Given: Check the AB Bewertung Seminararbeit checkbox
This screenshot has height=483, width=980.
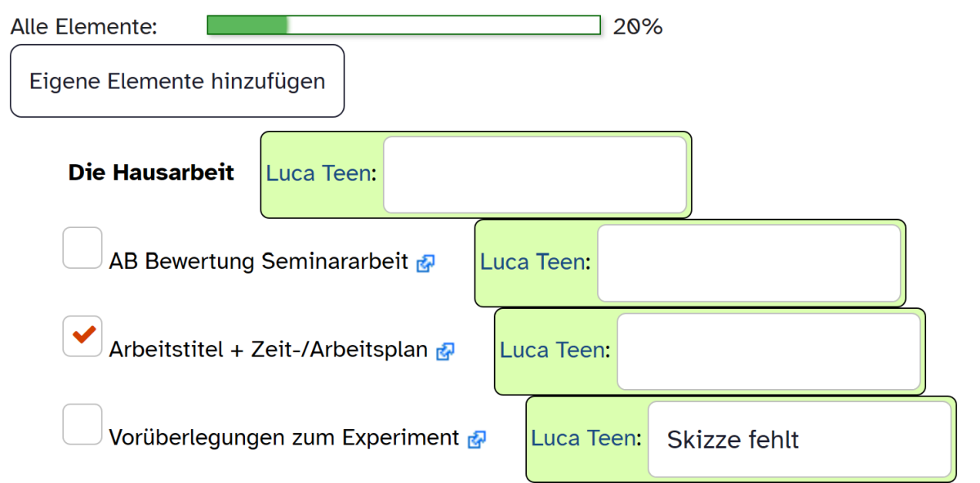Looking at the screenshot, I should click(x=82, y=248).
